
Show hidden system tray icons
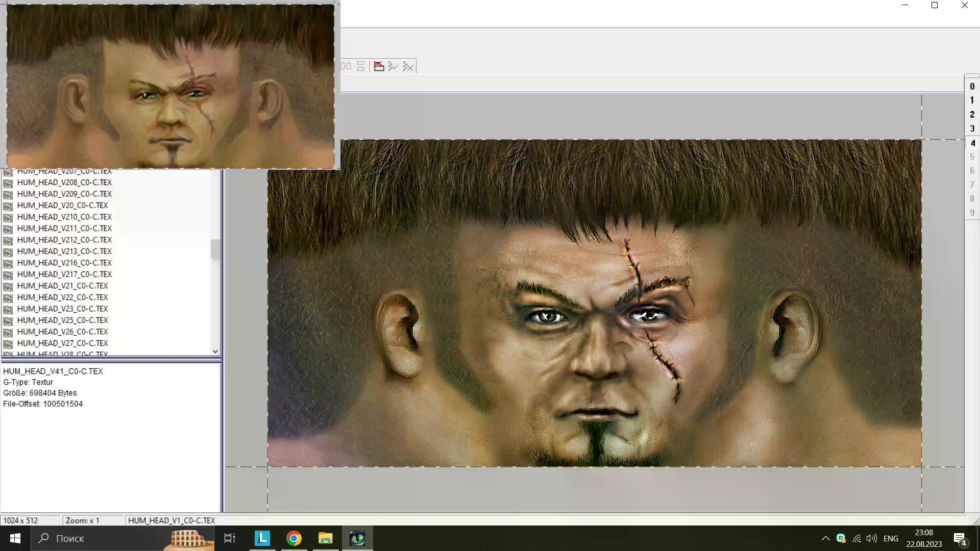(x=825, y=538)
